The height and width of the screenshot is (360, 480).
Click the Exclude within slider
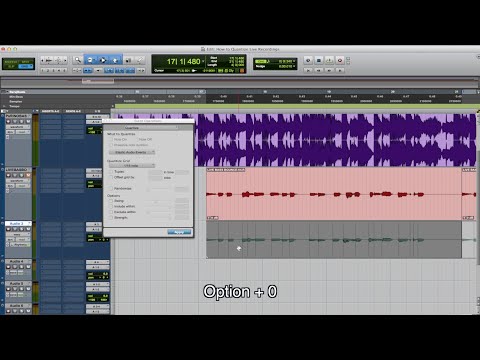(159, 212)
